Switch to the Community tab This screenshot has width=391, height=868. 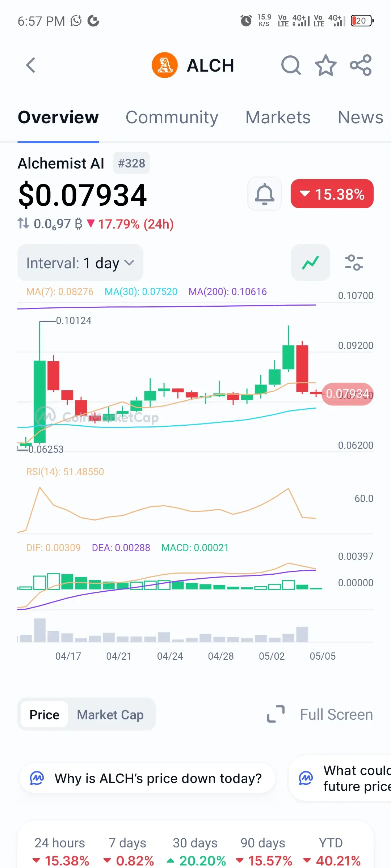172,117
